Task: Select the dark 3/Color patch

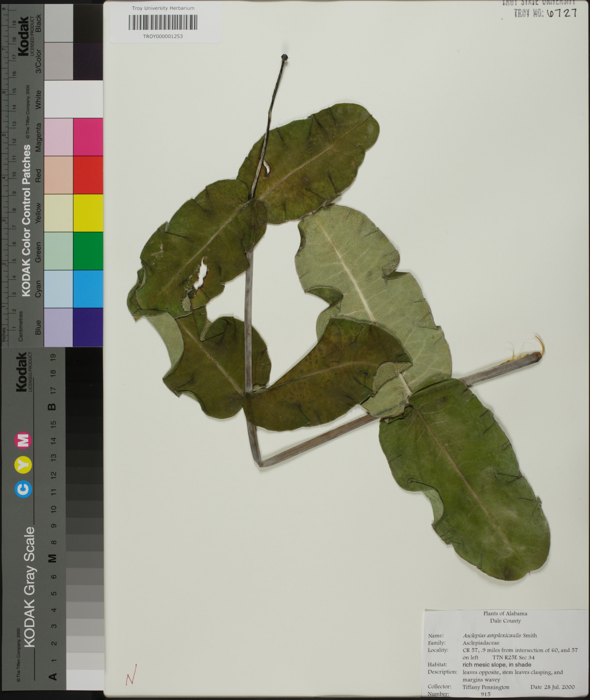Action: [x=88, y=61]
